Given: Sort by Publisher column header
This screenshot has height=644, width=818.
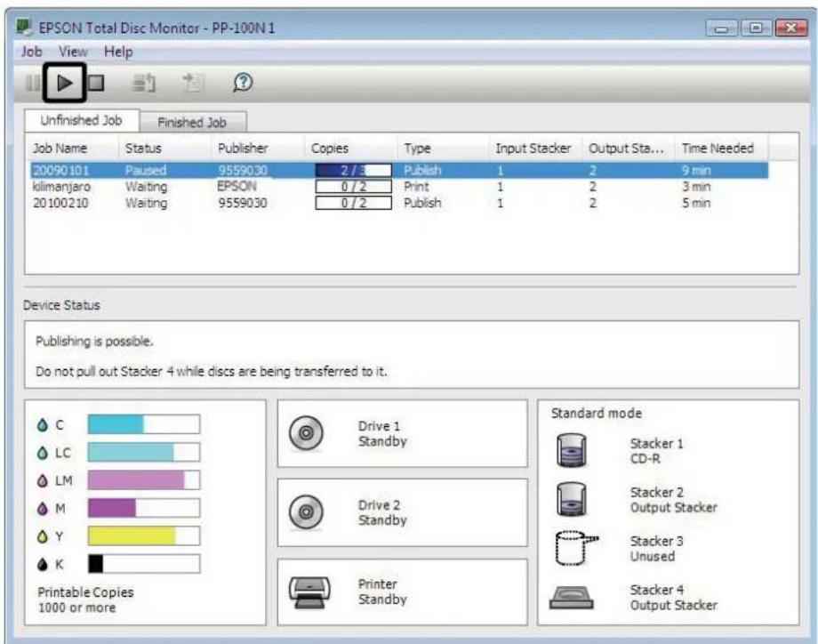Looking at the screenshot, I should 258,149.
